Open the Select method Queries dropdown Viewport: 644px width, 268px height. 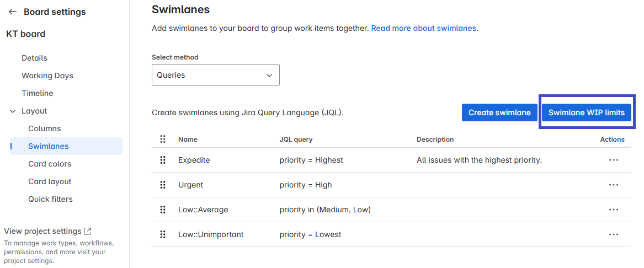pyautogui.click(x=215, y=75)
